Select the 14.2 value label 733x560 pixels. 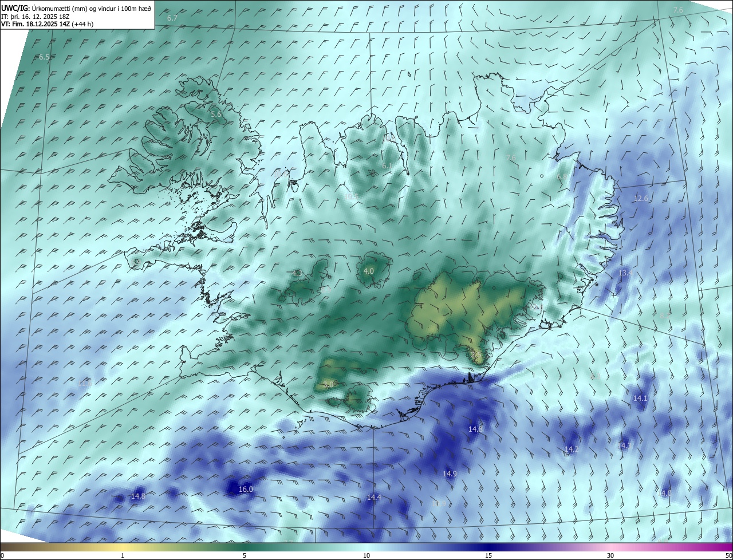(572, 449)
